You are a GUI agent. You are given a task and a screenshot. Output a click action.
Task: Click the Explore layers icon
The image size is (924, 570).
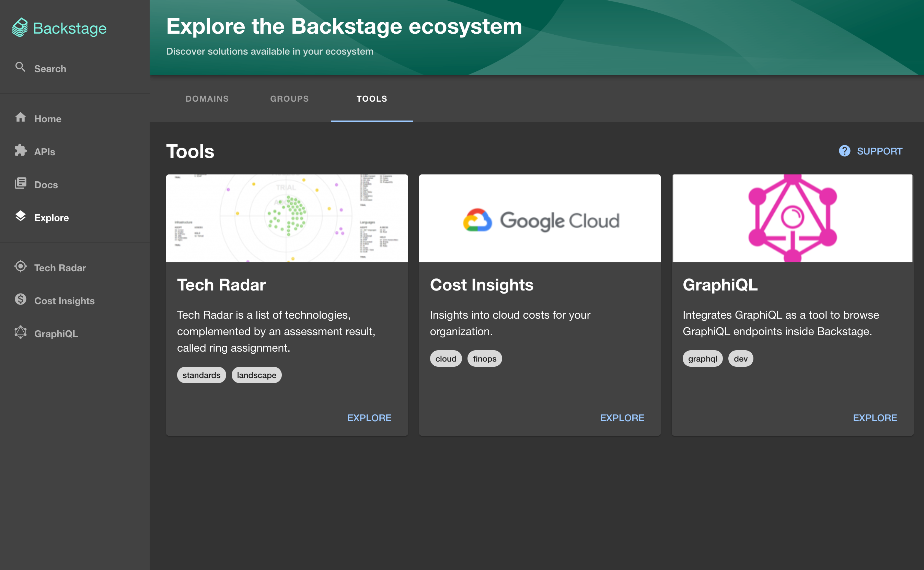point(20,216)
